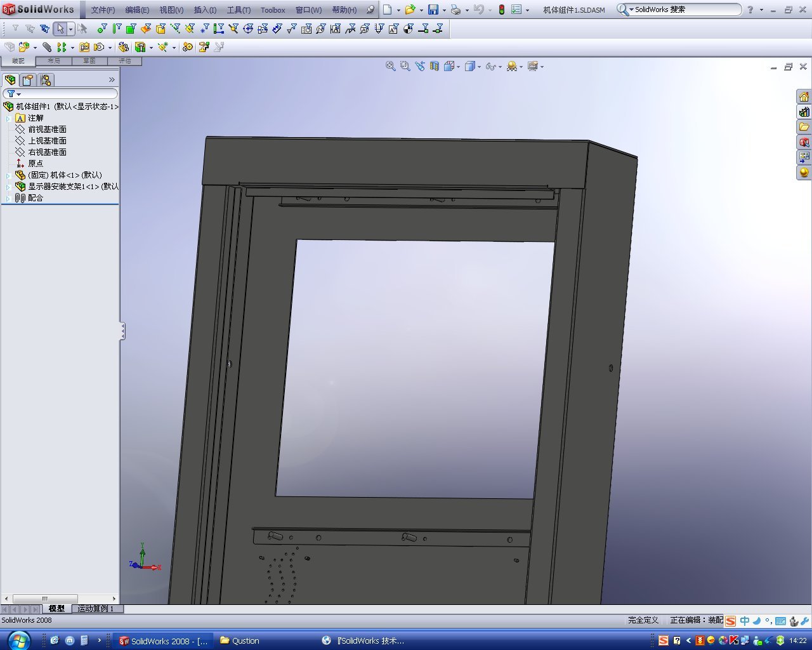812x650 pixels.
Task: Switch to the 模型 bottom tab
Action: click(56, 609)
